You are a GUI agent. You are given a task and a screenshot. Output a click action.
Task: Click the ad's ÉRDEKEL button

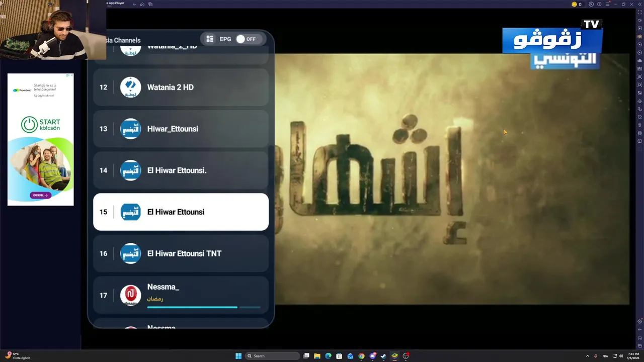tap(40, 195)
